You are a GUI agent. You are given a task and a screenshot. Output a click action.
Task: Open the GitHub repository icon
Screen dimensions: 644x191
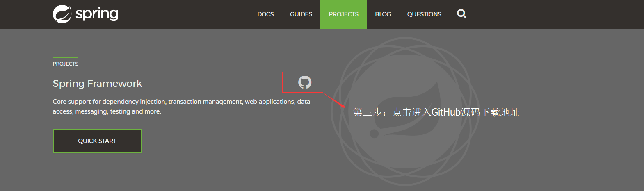[x=305, y=82]
